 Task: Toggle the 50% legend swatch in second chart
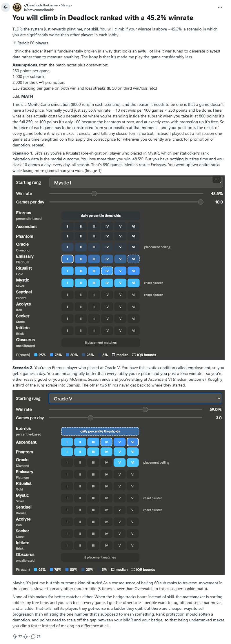tap(67, 569)
